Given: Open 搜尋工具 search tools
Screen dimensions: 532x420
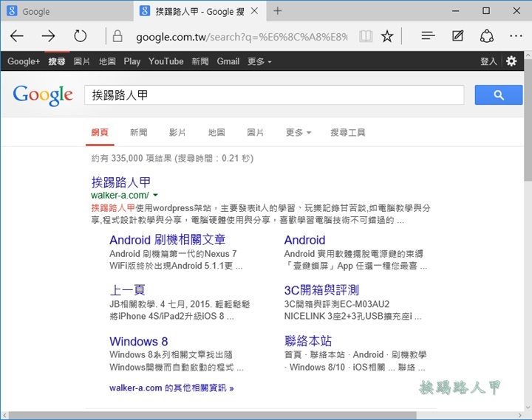Looking at the screenshot, I should pyautogui.click(x=348, y=132).
